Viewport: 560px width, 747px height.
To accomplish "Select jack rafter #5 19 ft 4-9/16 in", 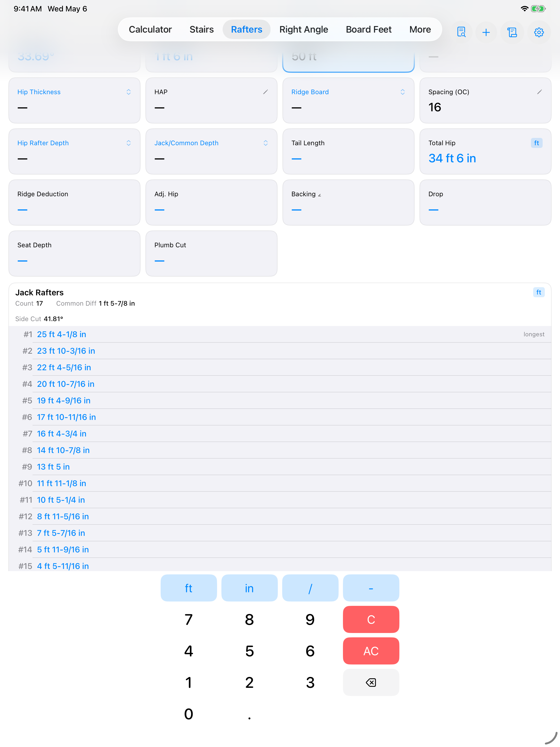I will [280, 400].
